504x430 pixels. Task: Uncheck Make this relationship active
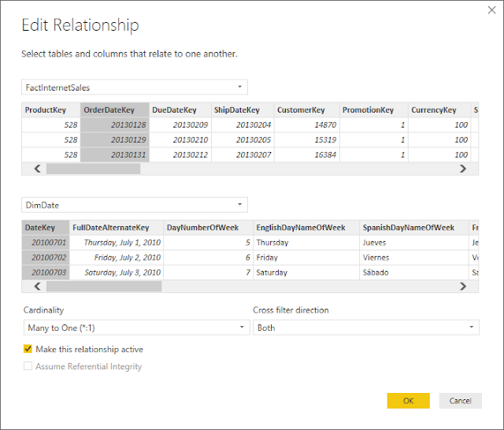click(28, 349)
